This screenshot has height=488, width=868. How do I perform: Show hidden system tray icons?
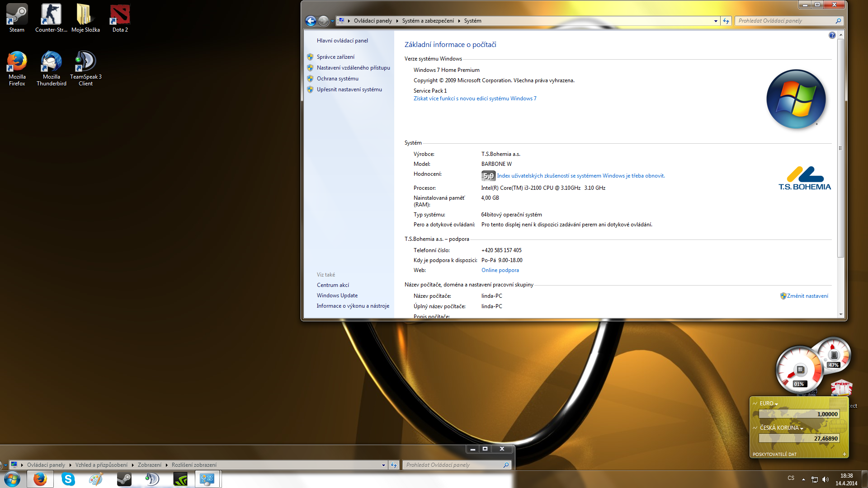(803, 479)
